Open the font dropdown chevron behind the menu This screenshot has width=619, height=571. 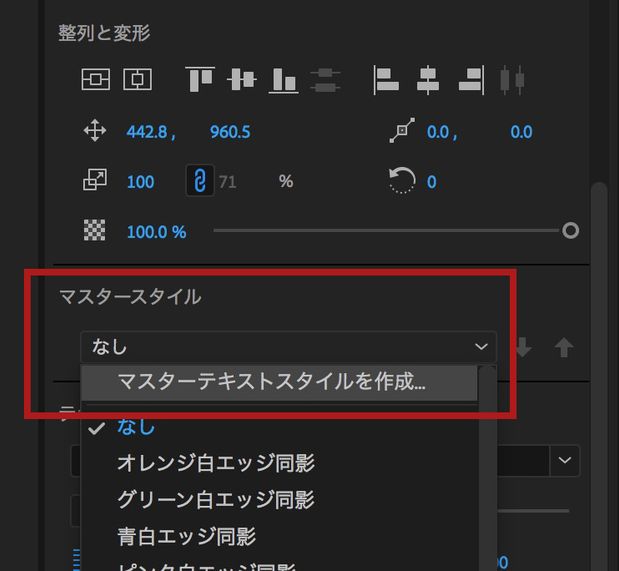point(565,460)
